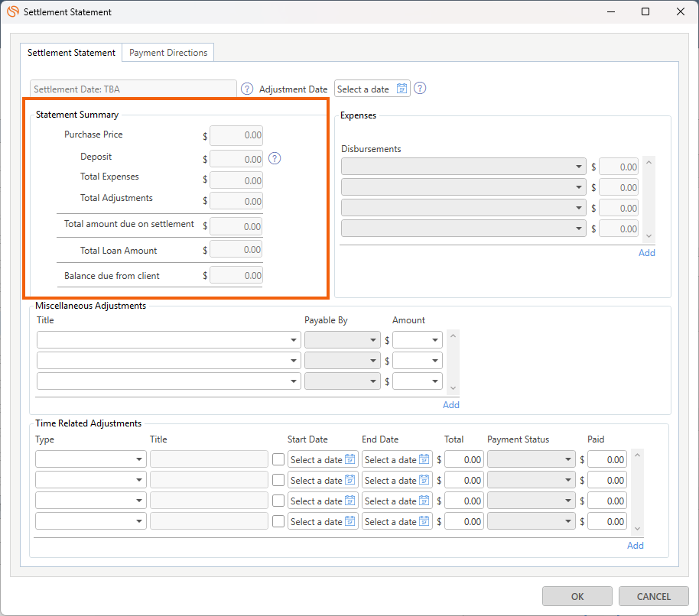Open last row Start Date calendar icon
Image resolution: width=699 pixels, height=616 pixels.
pyautogui.click(x=350, y=521)
